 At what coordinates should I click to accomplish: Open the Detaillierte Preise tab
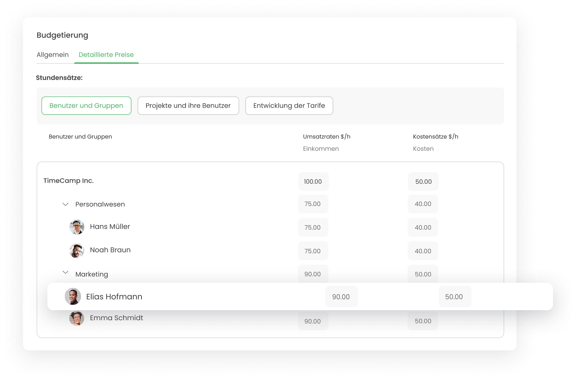pyautogui.click(x=106, y=55)
